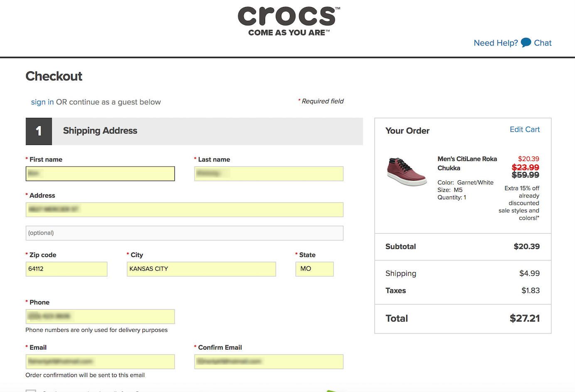
Task: Click inside the Phone number field
Action: click(x=100, y=316)
